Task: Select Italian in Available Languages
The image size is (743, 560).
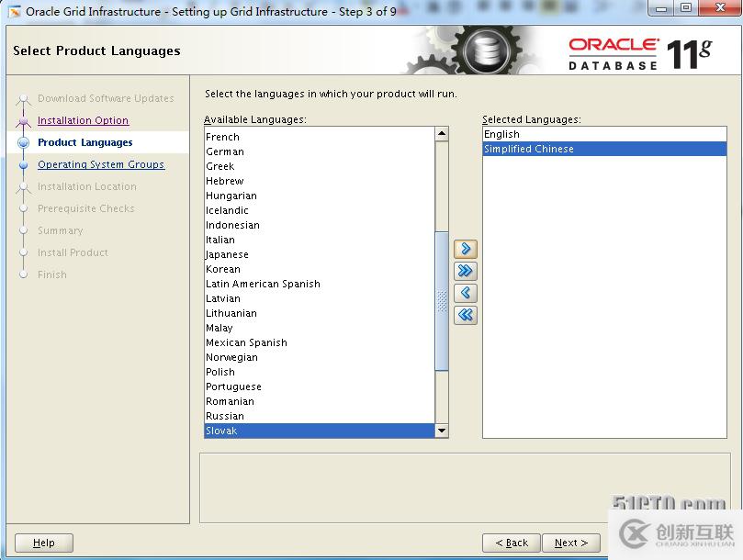Action: (320, 240)
